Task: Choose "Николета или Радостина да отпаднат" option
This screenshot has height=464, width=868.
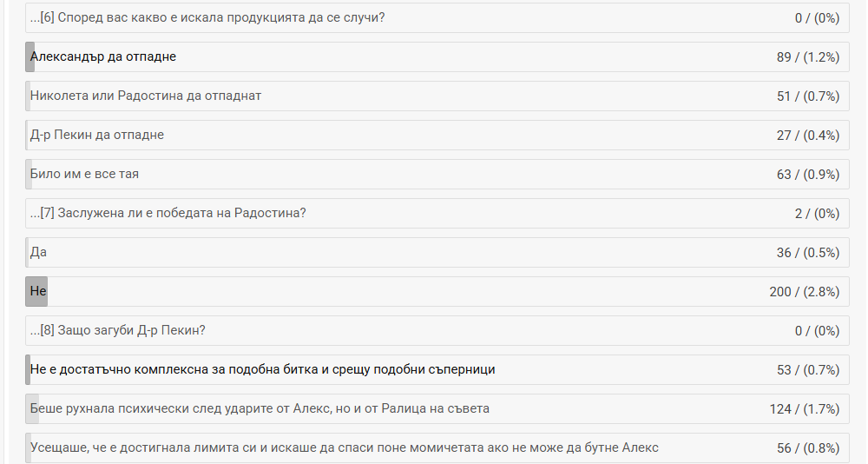Action: click(x=146, y=96)
